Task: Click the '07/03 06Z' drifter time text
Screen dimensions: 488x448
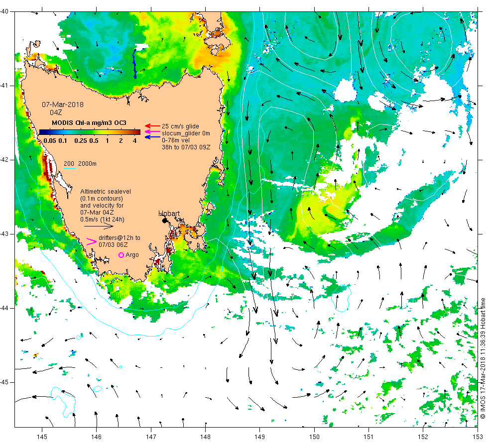Action: coord(113,245)
